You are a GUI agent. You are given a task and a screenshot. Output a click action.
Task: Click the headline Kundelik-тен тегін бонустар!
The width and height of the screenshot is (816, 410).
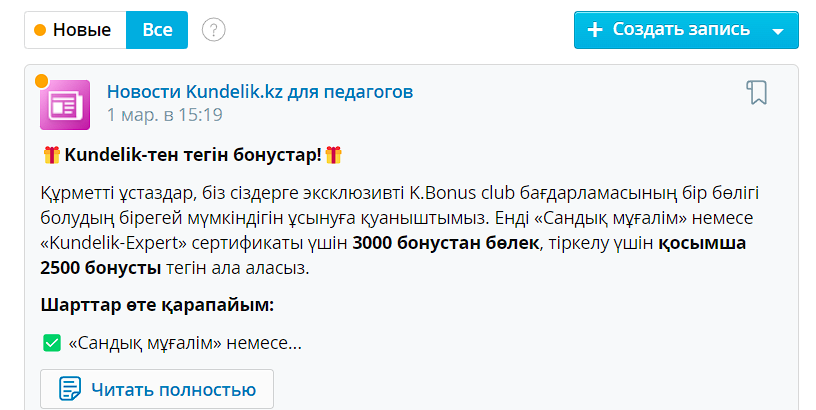point(193,155)
